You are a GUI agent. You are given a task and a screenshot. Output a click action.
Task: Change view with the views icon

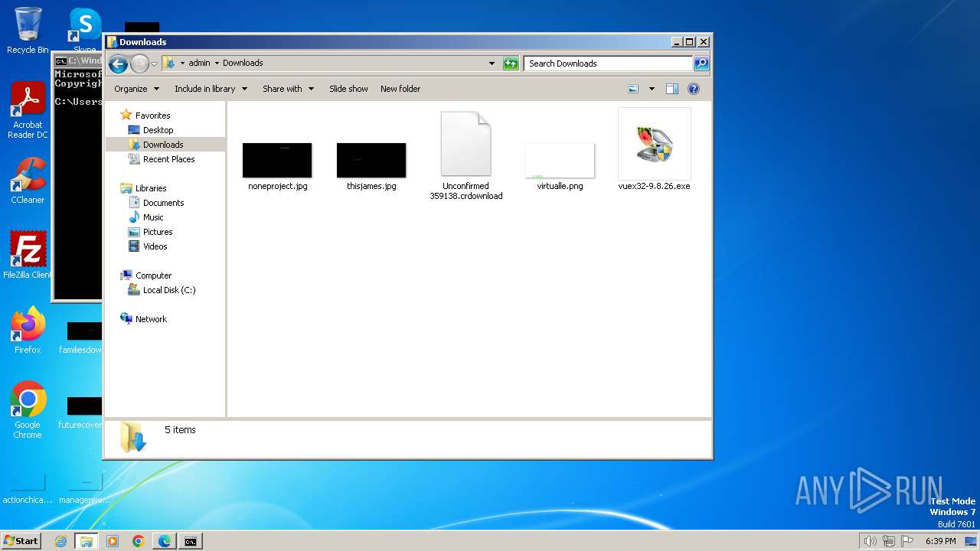coord(633,89)
